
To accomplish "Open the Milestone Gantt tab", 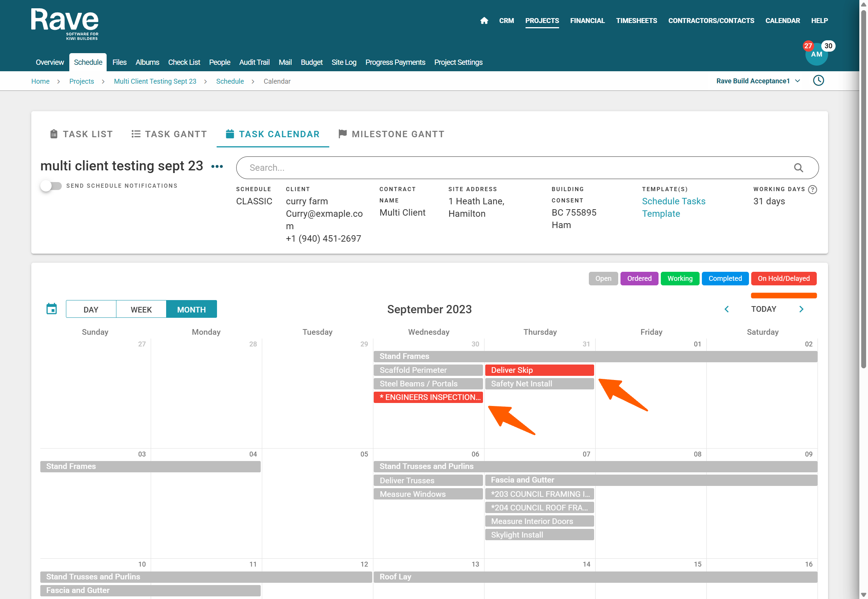I will tap(391, 134).
